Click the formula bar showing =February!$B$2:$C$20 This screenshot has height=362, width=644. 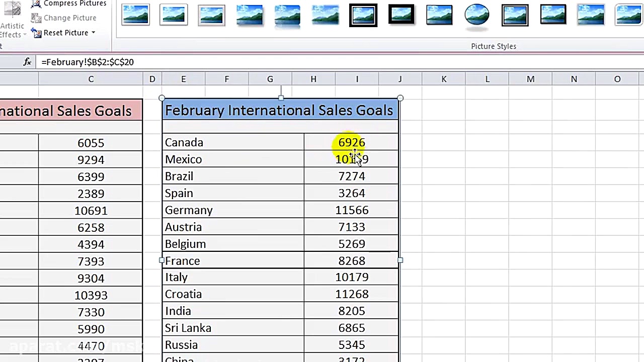(88, 62)
